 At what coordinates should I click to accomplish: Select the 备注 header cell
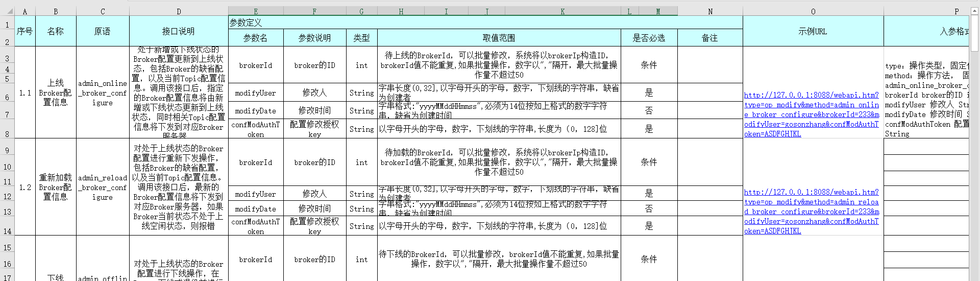tap(709, 38)
